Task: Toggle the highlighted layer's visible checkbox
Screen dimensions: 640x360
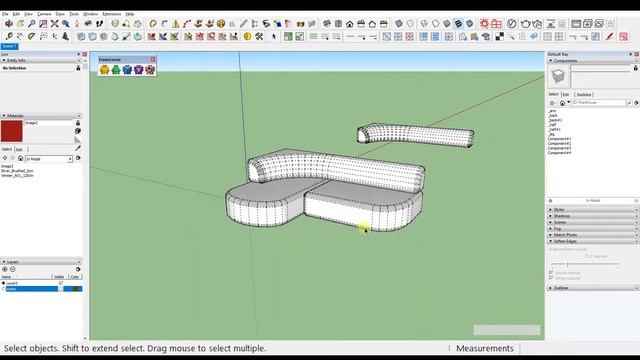Action: pyautogui.click(x=61, y=289)
